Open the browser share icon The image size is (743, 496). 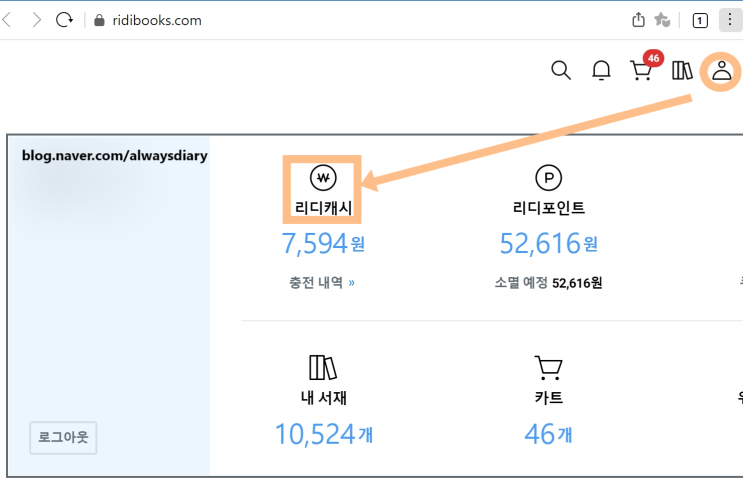[638, 20]
